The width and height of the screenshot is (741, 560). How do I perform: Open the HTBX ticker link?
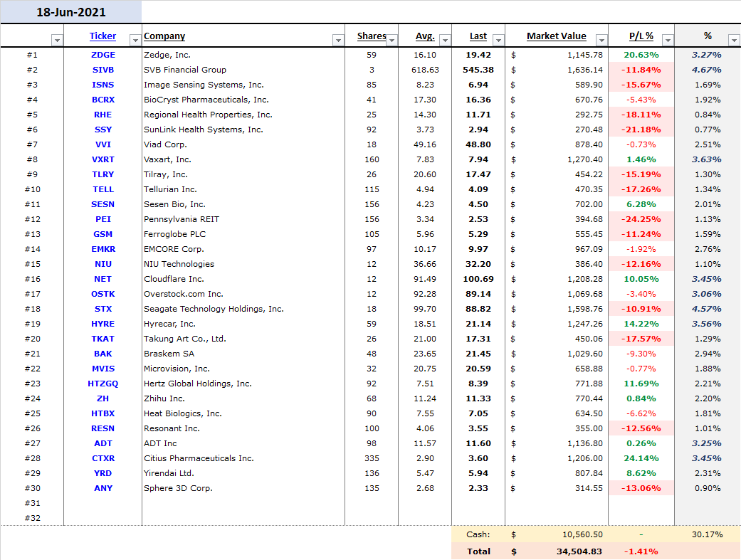(x=103, y=413)
